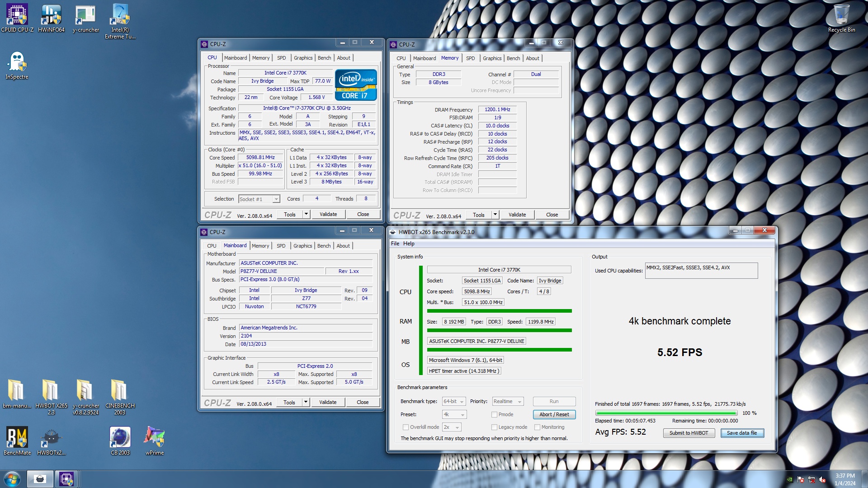Toggle the Monitoring checkbox
Image resolution: width=868 pixels, height=488 pixels.
[x=537, y=427]
